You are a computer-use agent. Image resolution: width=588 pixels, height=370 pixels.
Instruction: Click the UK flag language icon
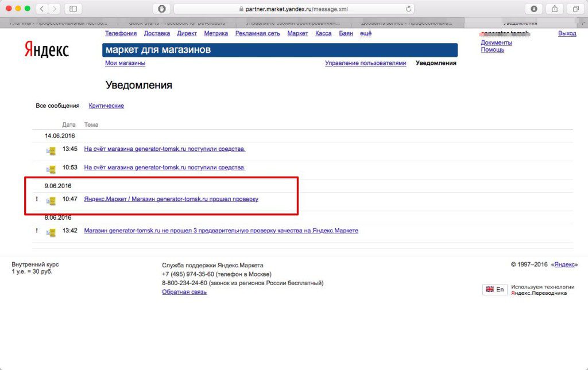(490, 289)
